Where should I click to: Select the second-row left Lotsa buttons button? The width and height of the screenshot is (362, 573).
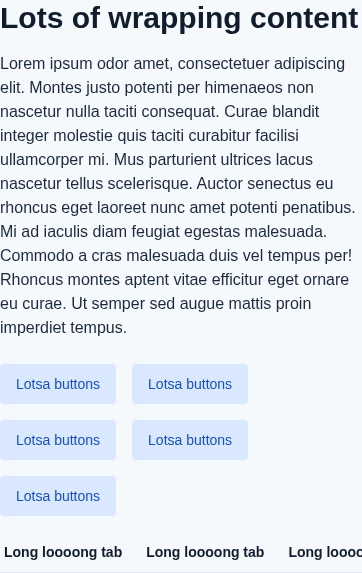[x=58, y=440]
